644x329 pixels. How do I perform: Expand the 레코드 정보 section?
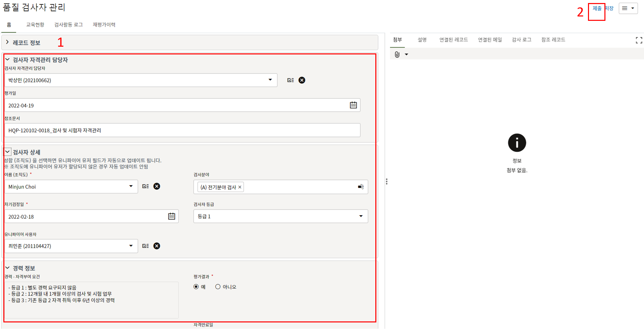pyautogui.click(x=7, y=42)
